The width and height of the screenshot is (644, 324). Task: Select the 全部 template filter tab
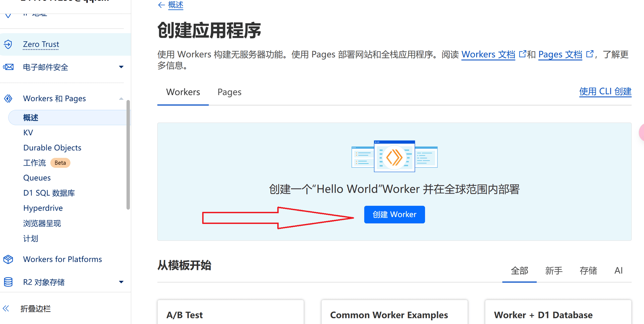pos(519,271)
